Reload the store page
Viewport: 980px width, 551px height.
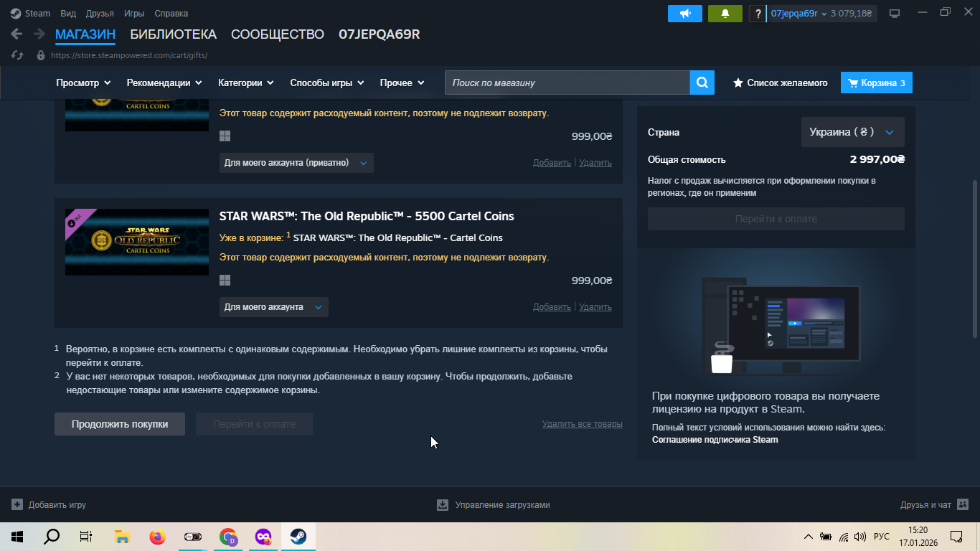(x=18, y=55)
